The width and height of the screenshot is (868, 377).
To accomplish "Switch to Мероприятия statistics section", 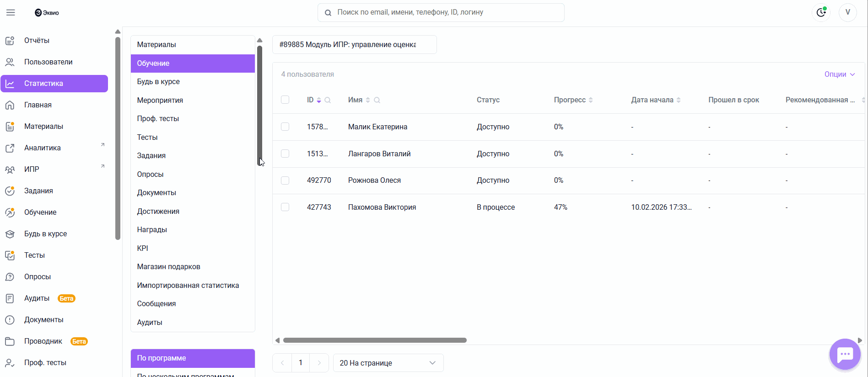I will point(160,100).
